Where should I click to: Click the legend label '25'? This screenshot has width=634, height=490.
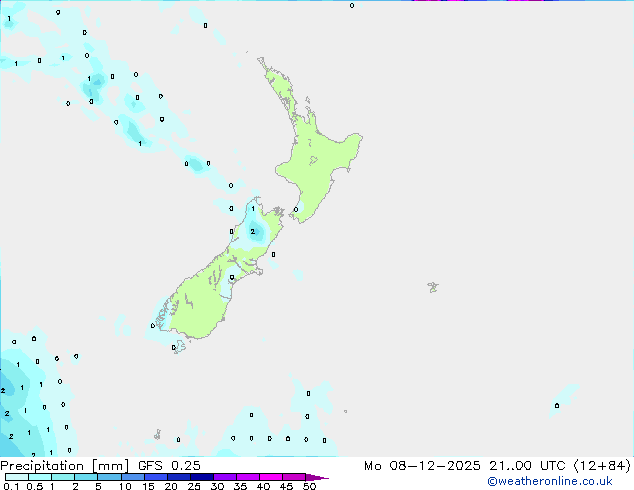tap(194, 486)
